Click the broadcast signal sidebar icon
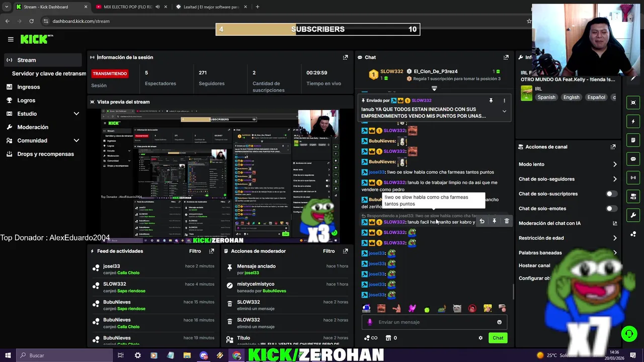Screen dimensions: 644x362 [633, 177]
